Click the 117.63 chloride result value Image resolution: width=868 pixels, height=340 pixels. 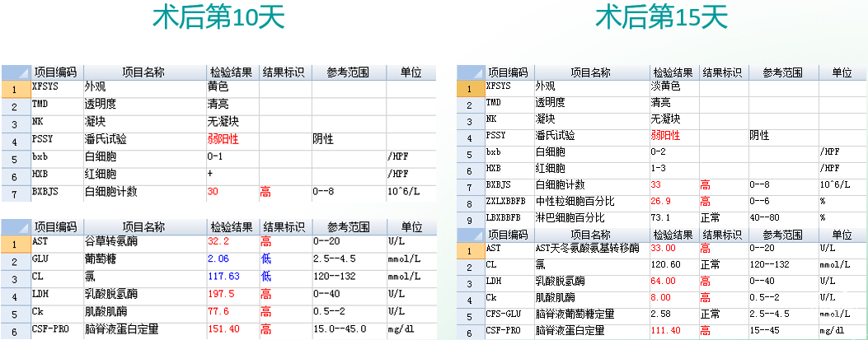[x=223, y=277]
